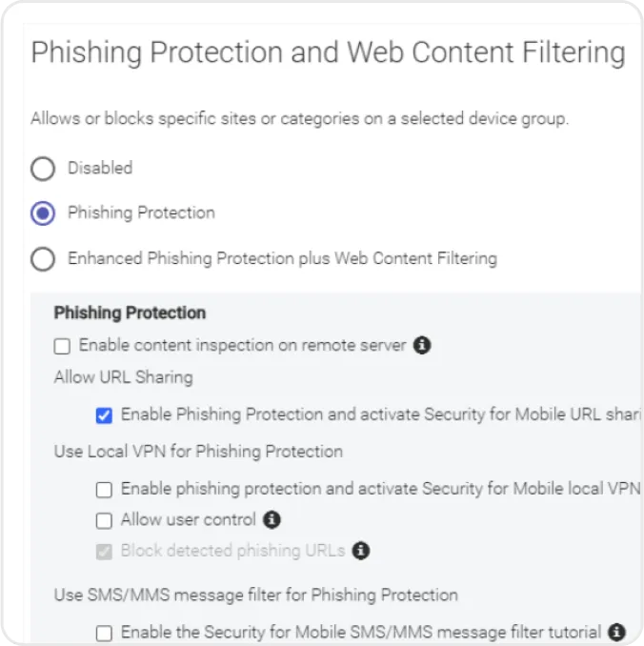Click the bold Phishing Protection section heading
The image size is (644, 646).
[x=130, y=313]
